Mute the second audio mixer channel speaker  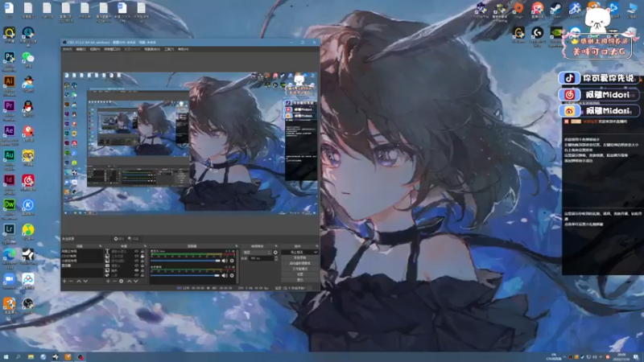pyautogui.click(x=225, y=275)
